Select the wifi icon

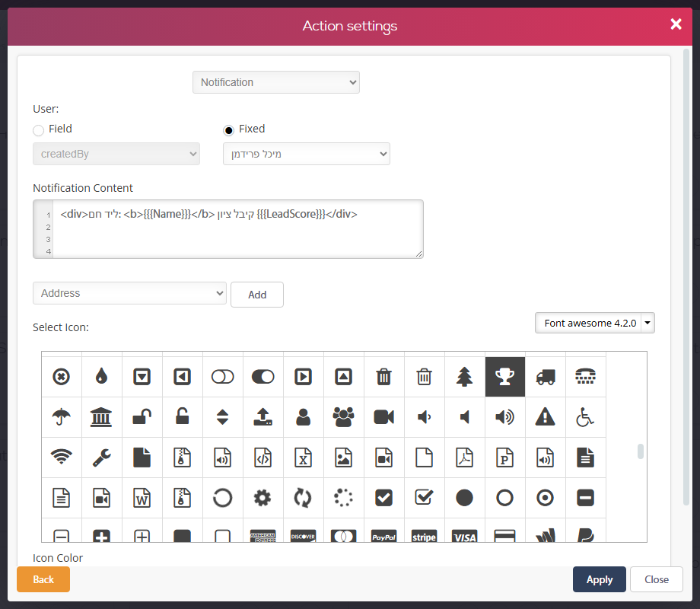[61, 458]
